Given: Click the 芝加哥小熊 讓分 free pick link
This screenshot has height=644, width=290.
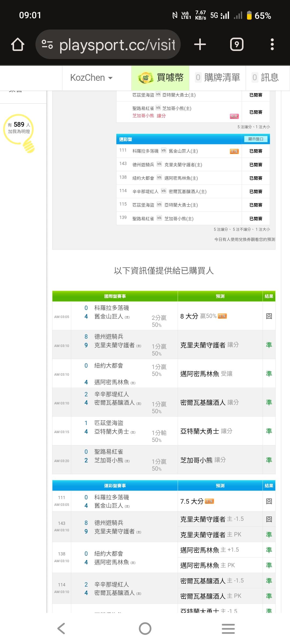Looking at the screenshot, I should 149,116.
